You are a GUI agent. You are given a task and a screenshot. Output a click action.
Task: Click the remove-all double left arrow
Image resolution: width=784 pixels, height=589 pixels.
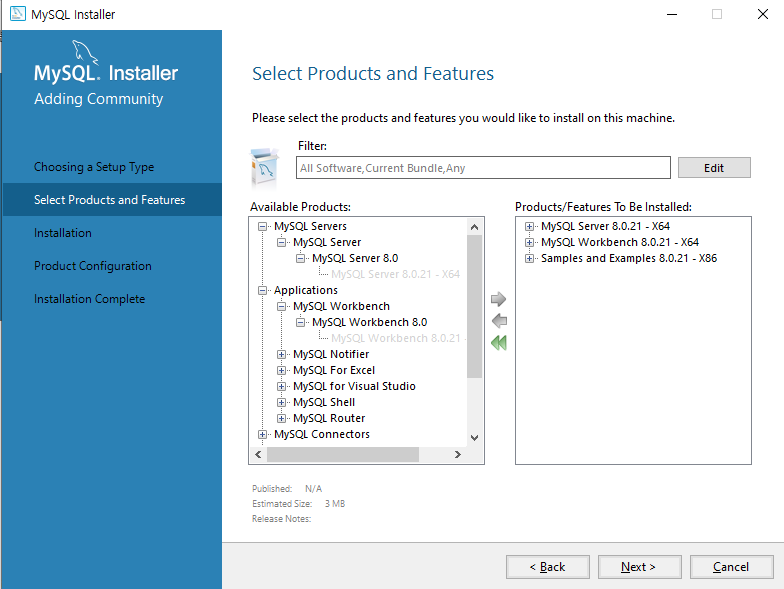pos(499,342)
